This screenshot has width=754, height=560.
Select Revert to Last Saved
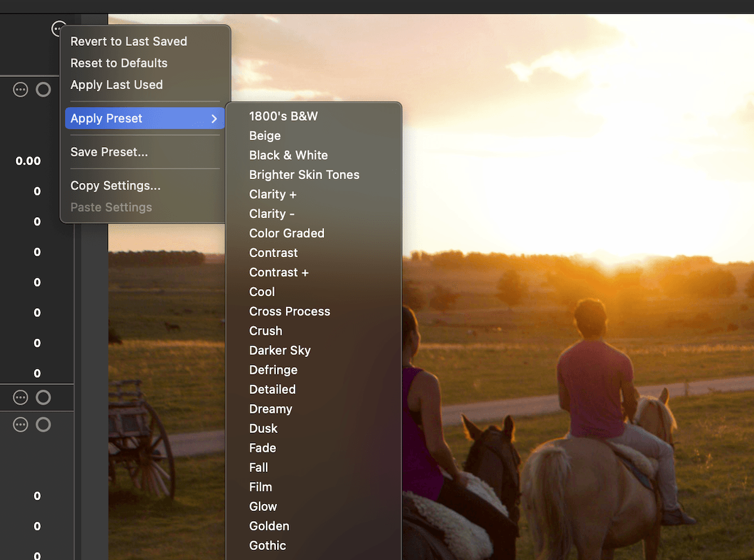pyautogui.click(x=129, y=41)
